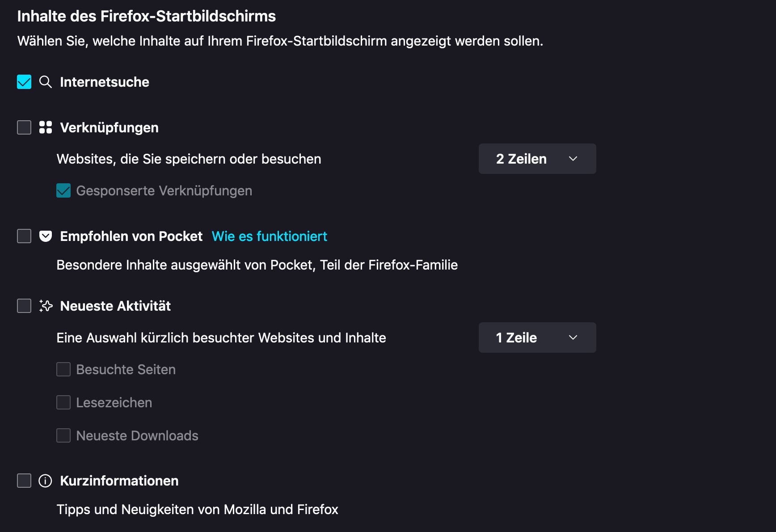The width and height of the screenshot is (776, 532).
Task: Check the Neueste Downloads checkbox
Action: (x=63, y=435)
